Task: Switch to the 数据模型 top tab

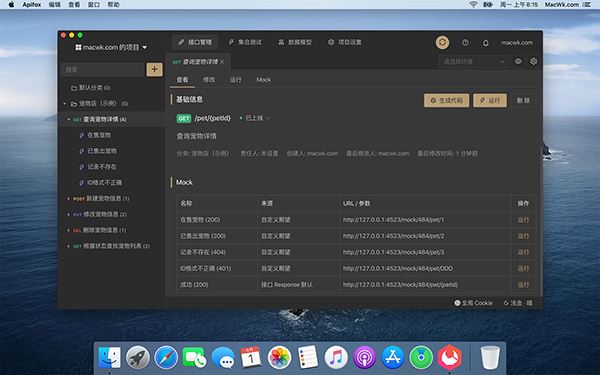Action: 295,42
